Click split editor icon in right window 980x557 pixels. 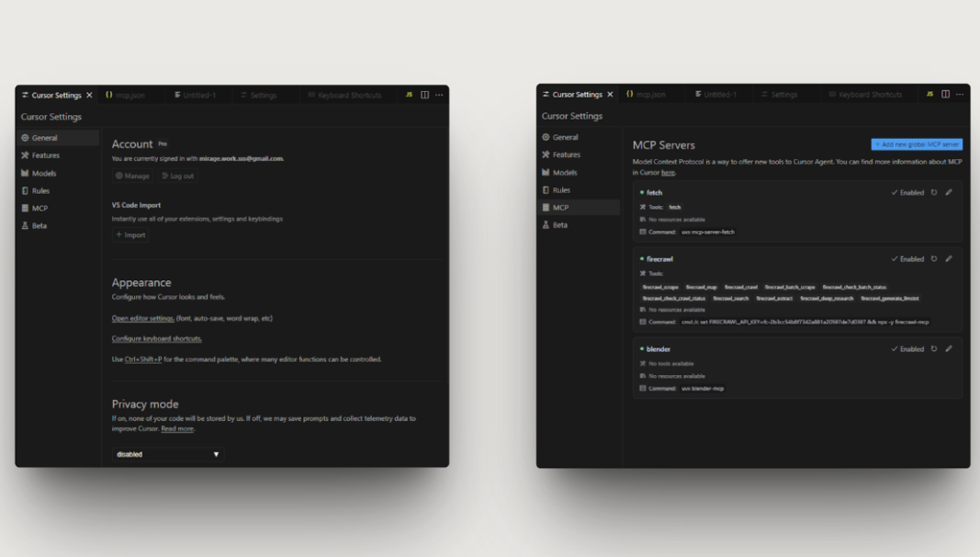click(x=946, y=95)
